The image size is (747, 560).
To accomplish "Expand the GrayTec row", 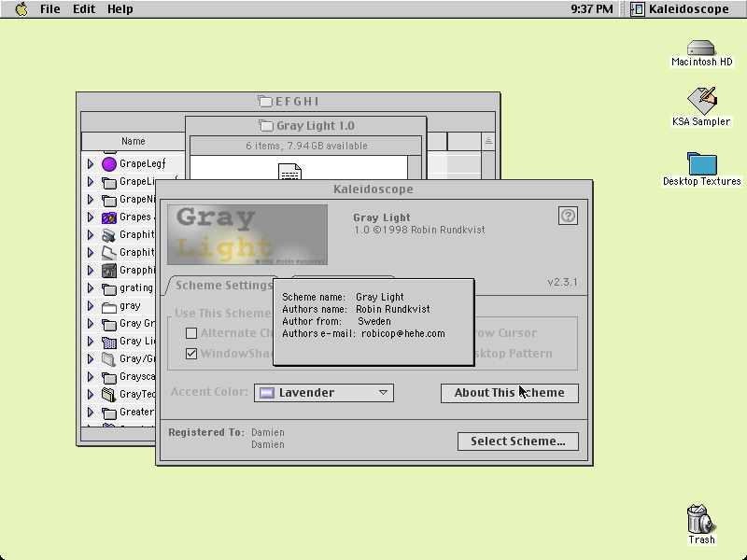I will tap(91, 395).
